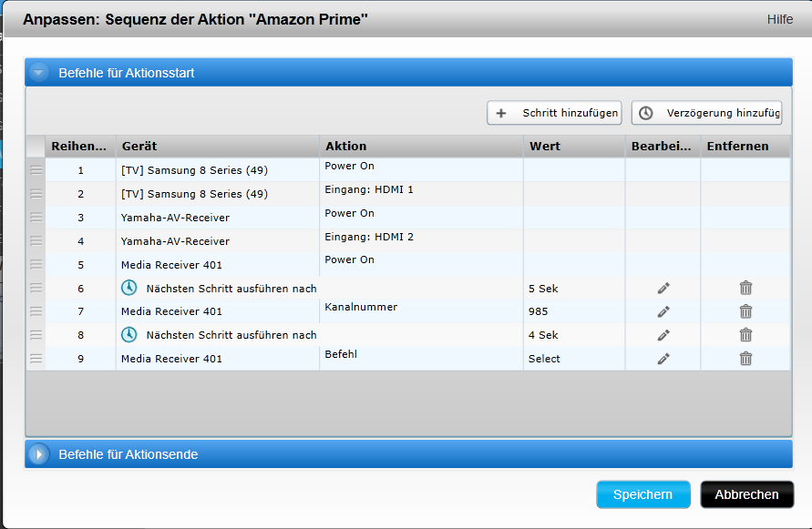Delete the 4 Sek delay step

[x=745, y=335]
